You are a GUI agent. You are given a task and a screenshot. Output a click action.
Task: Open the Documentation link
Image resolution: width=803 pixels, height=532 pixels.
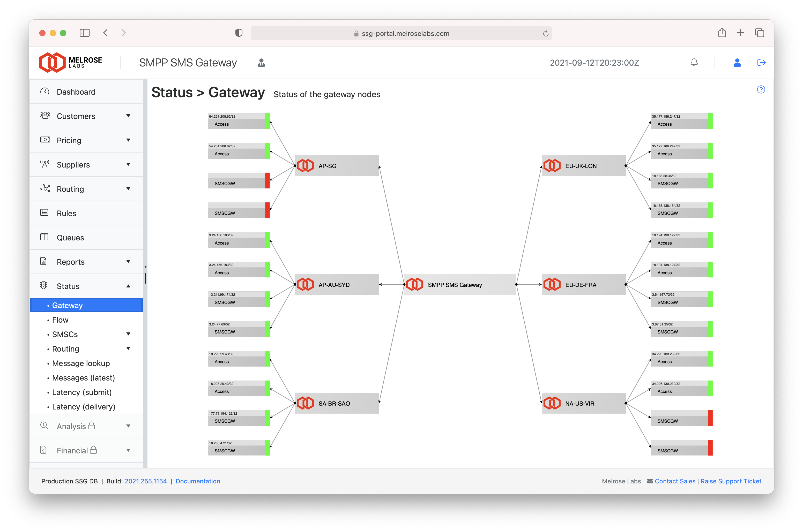(x=198, y=481)
